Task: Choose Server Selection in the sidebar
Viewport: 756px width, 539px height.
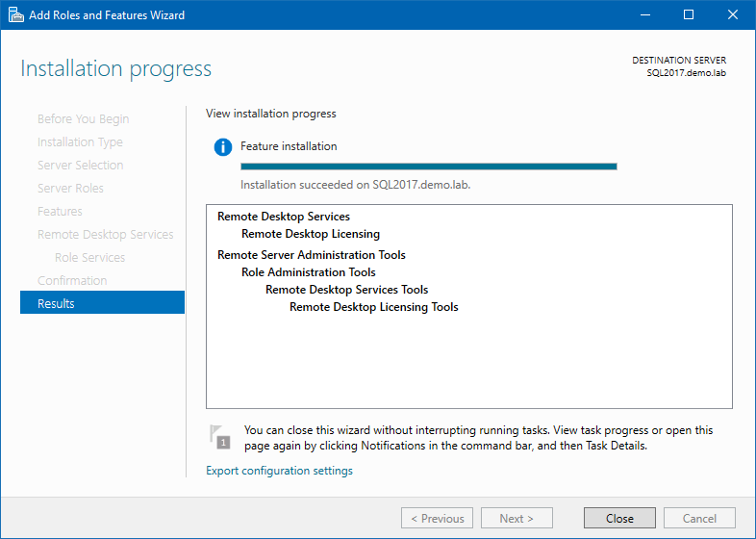Action: (80, 165)
